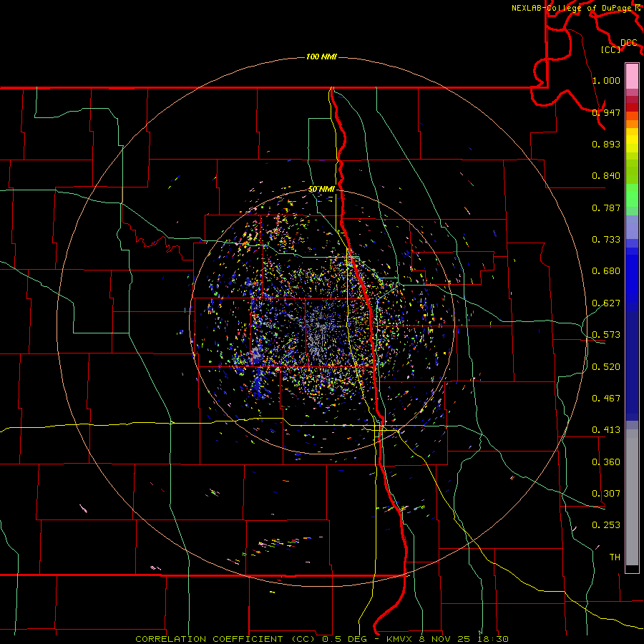Click the 0.893 scale value
644x644 pixels.
[606, 144]
